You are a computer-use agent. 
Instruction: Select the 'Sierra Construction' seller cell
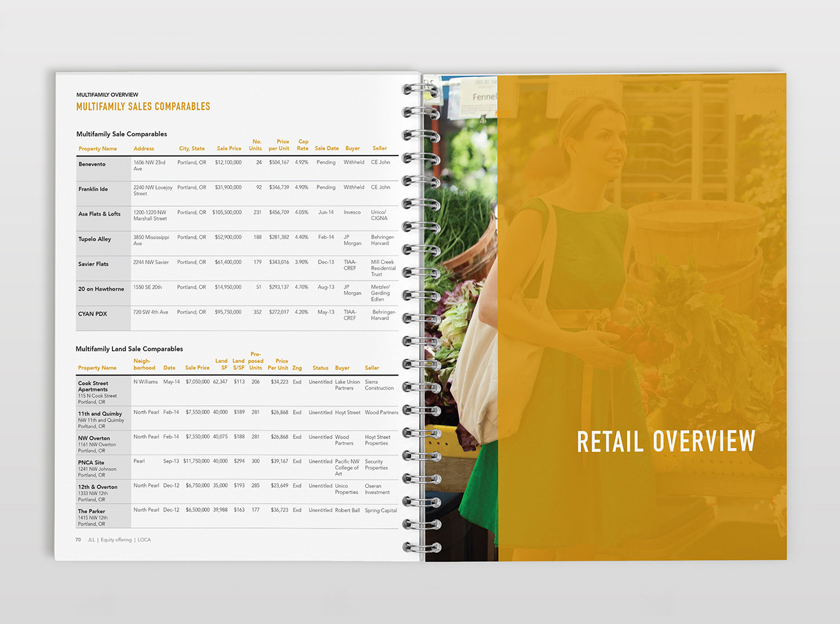pyautogui.click(x=379, y=385)
